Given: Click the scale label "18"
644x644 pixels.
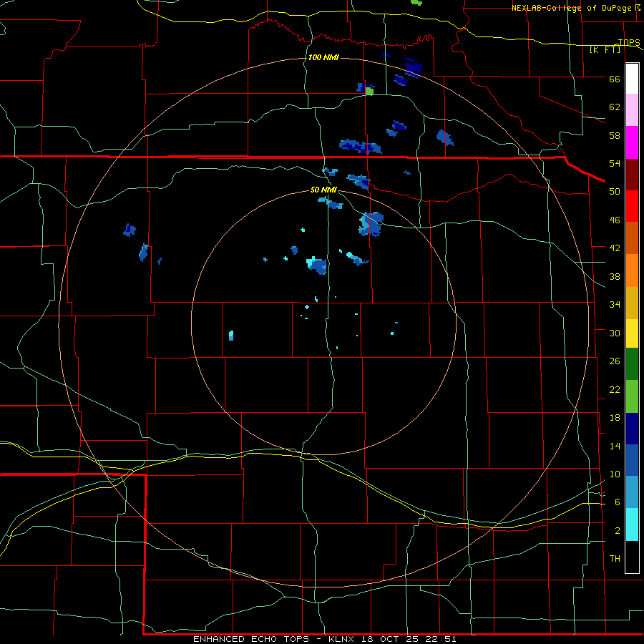Looking at the screenshot, I should [615, 418].
